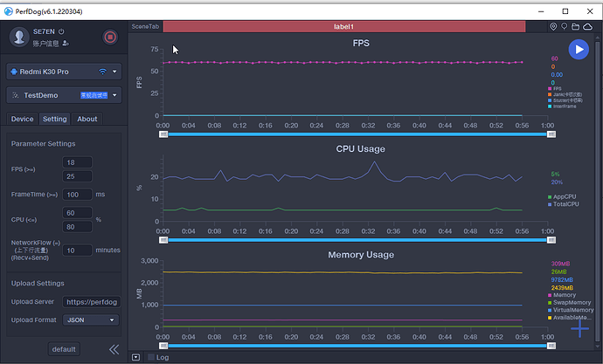Click FPS chart right range slider handle
The height and width of the screenshot is (364, 603).
click(x=551, y=134)
